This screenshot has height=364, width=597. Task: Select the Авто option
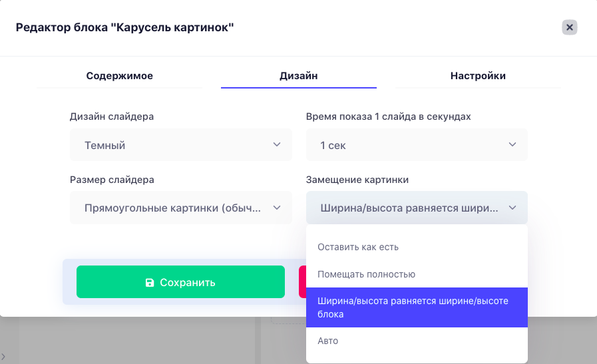[x=417, y=341]
